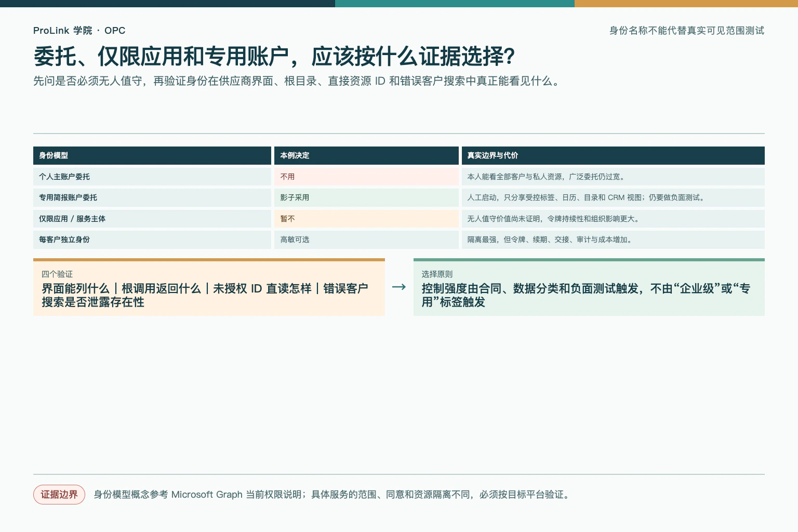Click the footer note mentioning Microsoft Graph
This screenshot has height=532, width=798.
(332, 495)
